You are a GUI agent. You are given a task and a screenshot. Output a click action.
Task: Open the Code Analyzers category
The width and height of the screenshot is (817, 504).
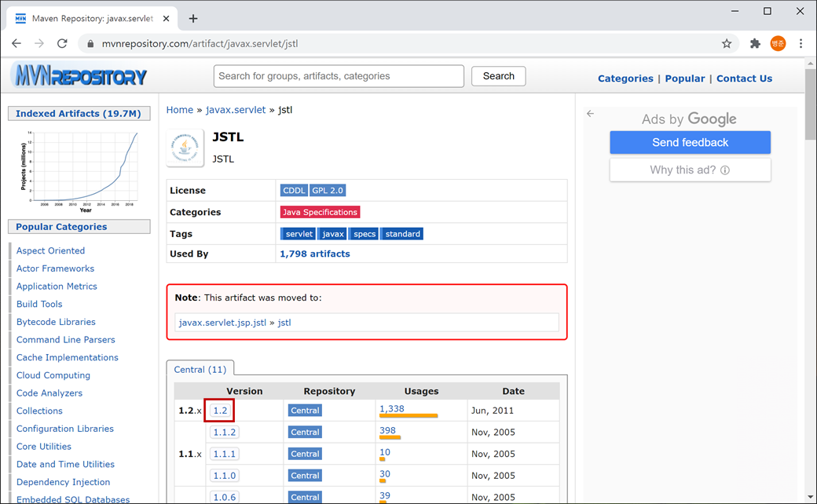click(x=49, y=393)
